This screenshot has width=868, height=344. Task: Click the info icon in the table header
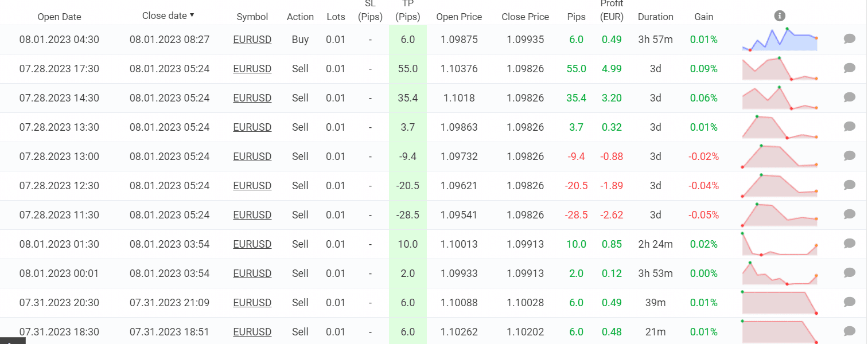coord(779,16)
